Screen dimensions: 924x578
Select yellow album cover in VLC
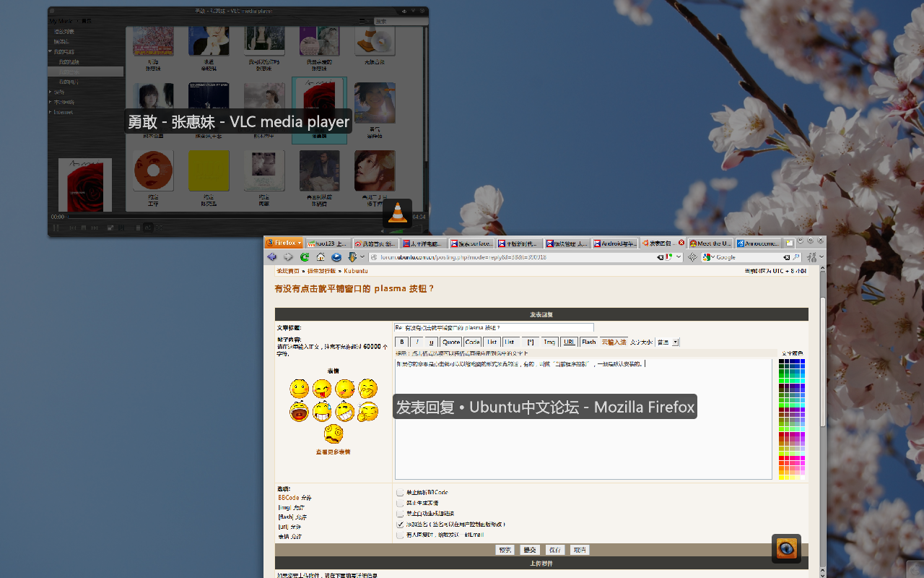(x=209, y=171)
